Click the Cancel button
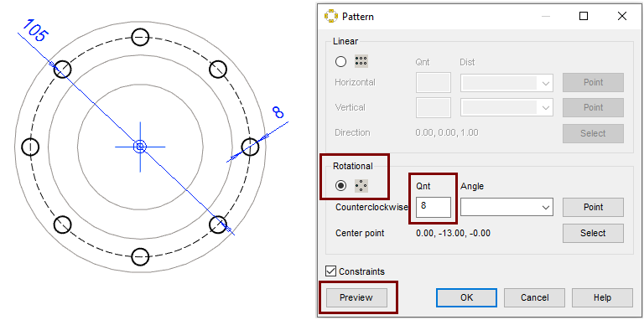The width and height of the screenshot is (644, 320). point(534,298)
